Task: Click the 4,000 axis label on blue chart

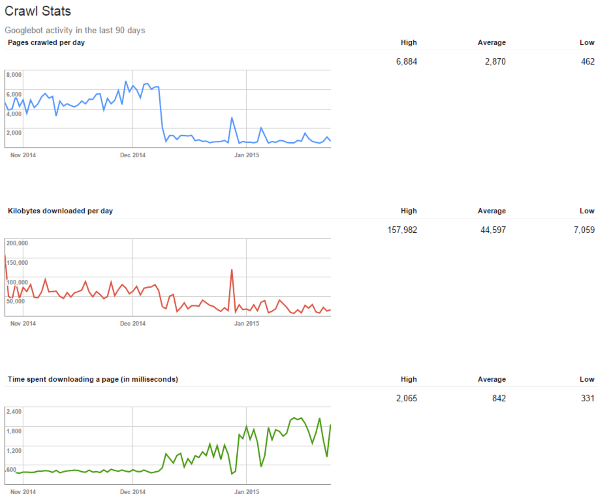Action: click(x=14, y=114)
